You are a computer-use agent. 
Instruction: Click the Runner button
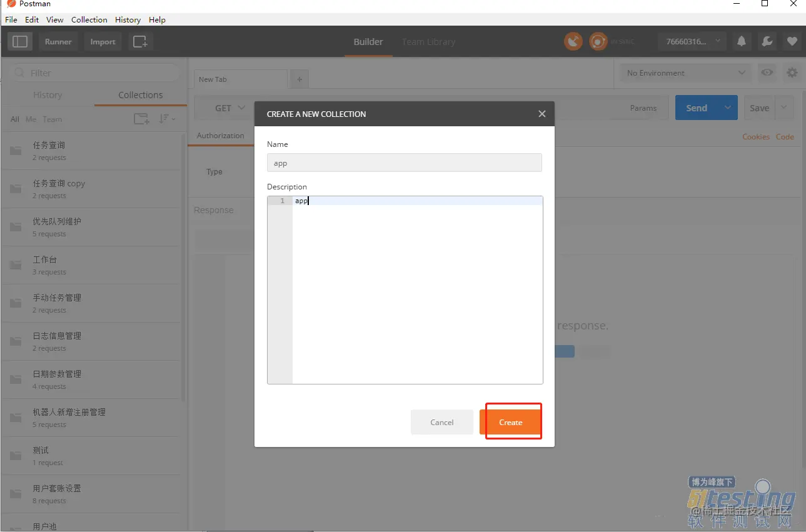pos(58,42)
